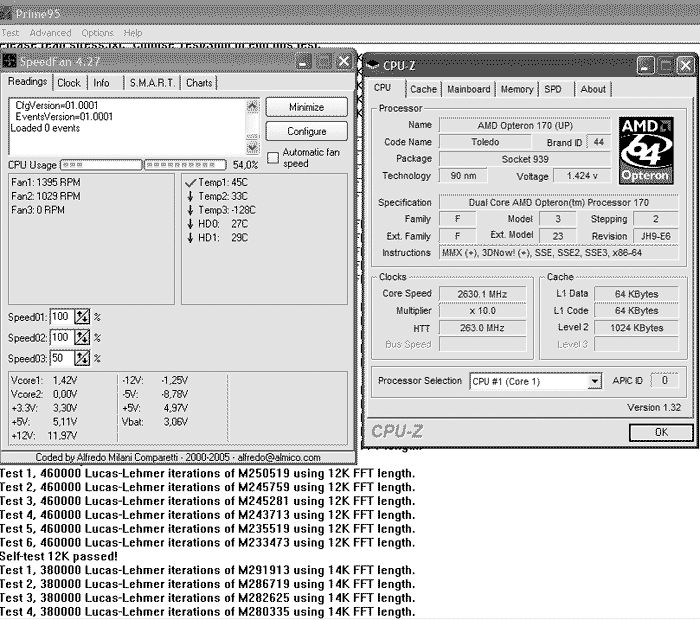Switch to SpeedFan Clock tab
The height and width of the screenshot is (620, 700).
[69, 83]
